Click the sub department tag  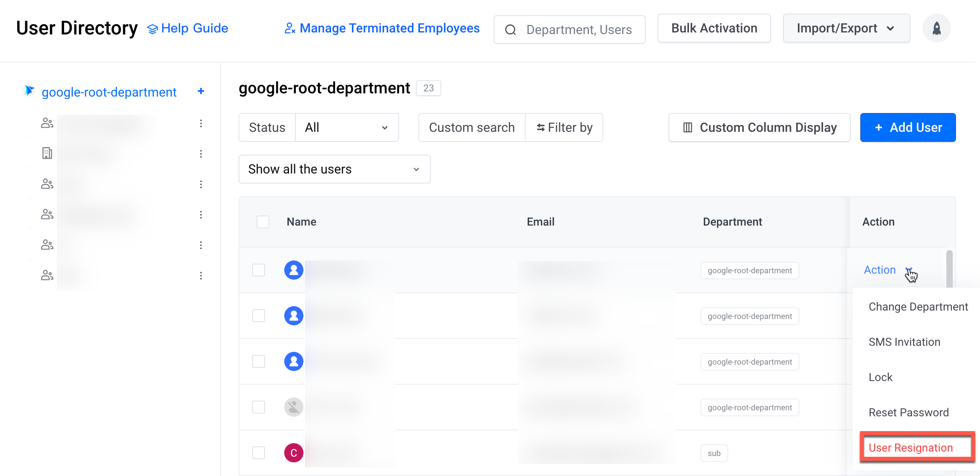click(x=714, y=453)
